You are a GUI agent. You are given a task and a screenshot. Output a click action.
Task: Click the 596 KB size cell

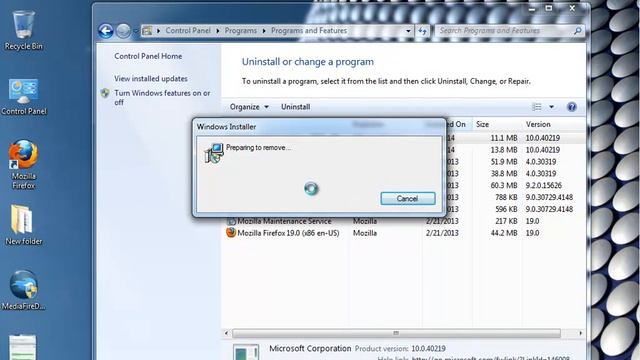(506, 209)
